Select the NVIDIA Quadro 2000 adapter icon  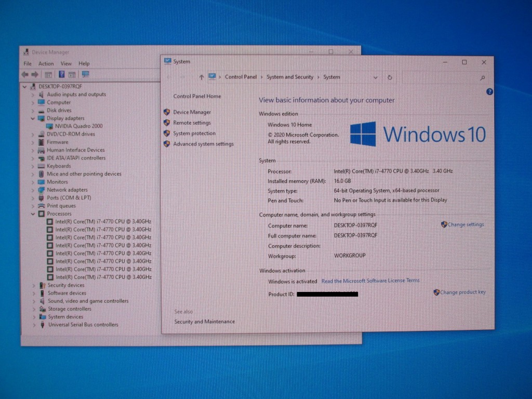49,126
